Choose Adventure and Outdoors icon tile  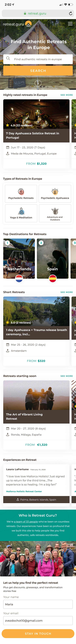point(55,213)
